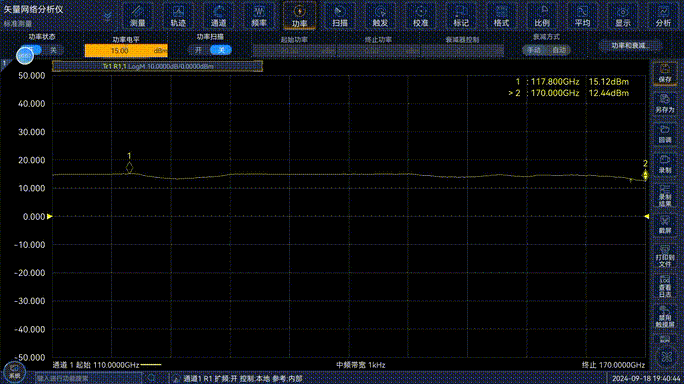The width and height of the screenshot is (684, 384).
Task: Click the 回调 (Recall) sidebar icon
Action: coord(665,134)
